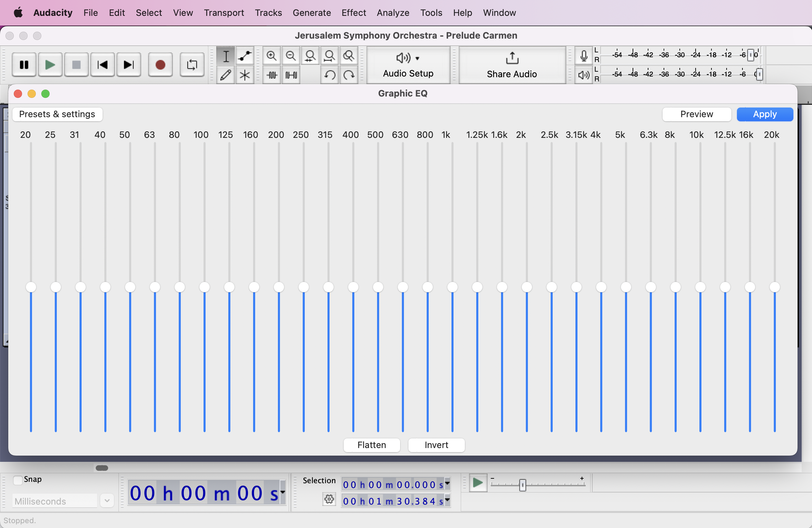
Task: Open selection start time format dropdown
Action: point(447,484)
